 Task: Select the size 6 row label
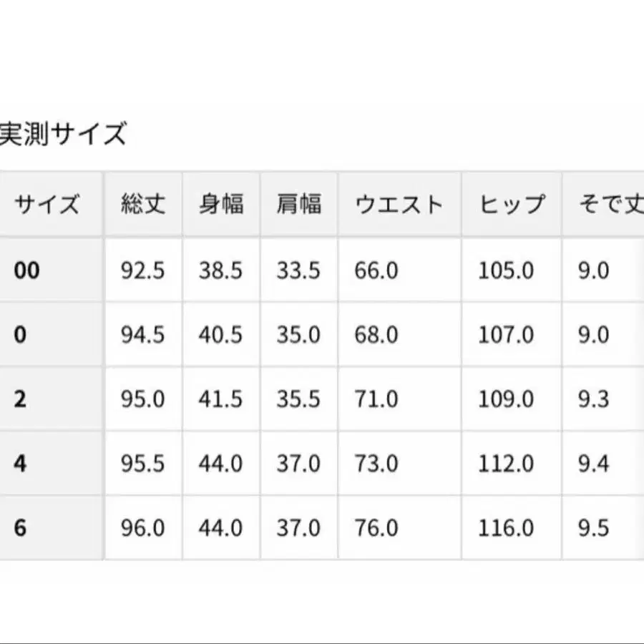coord(20,528)
